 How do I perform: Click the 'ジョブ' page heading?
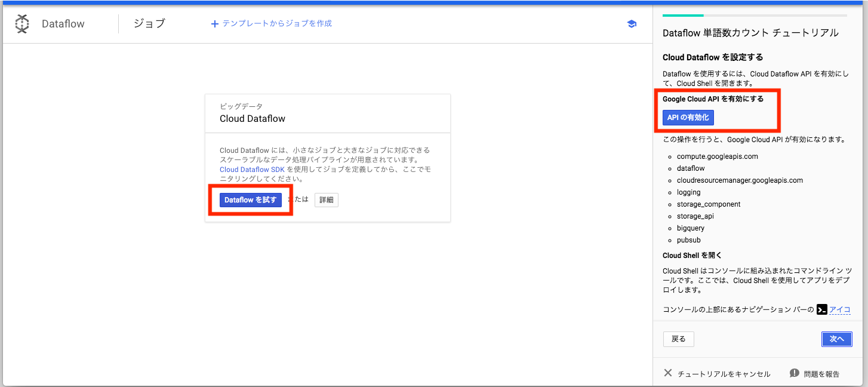pyautogui.click(x=149, y=24)
